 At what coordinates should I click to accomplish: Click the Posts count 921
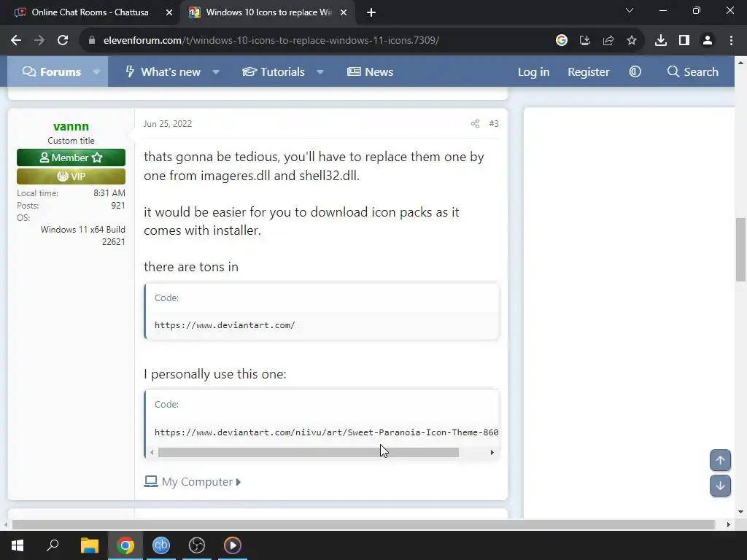[118, 205]
